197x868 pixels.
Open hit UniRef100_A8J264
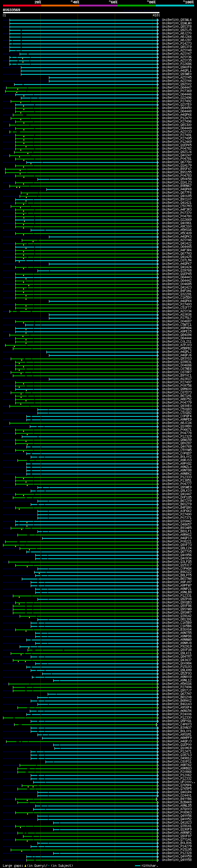177,37
